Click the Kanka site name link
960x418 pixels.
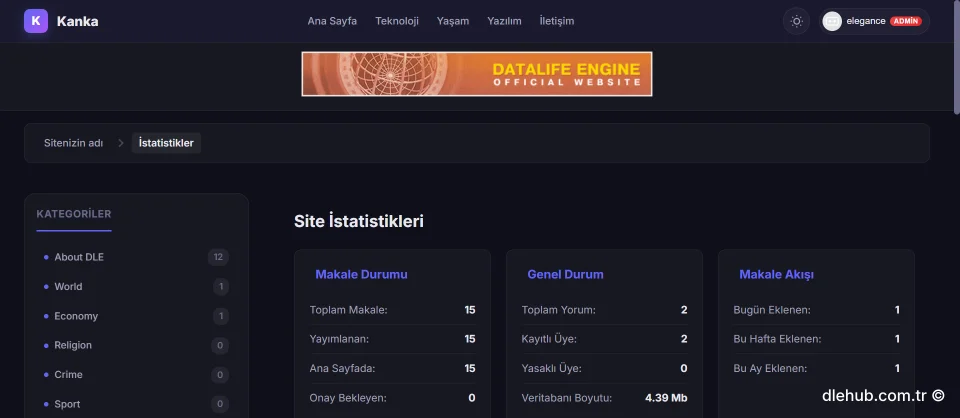(78, 21)
